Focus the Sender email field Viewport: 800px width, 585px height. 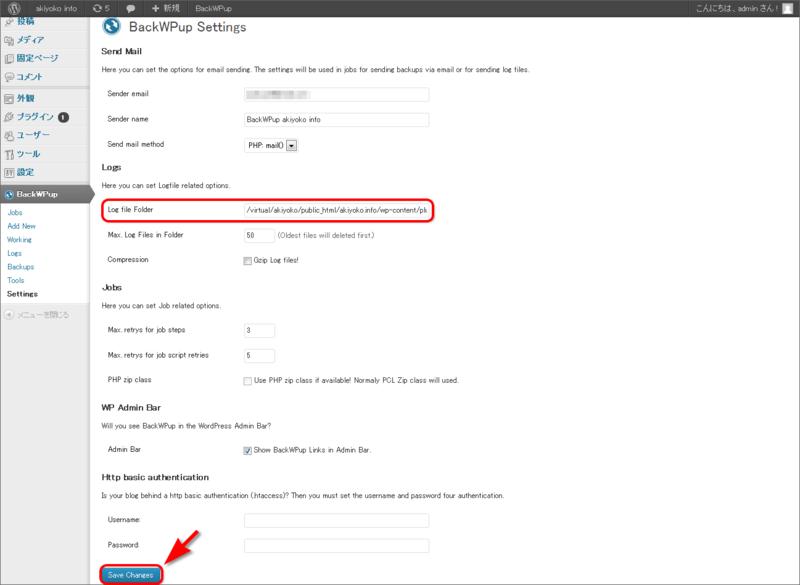pos(336,94)
